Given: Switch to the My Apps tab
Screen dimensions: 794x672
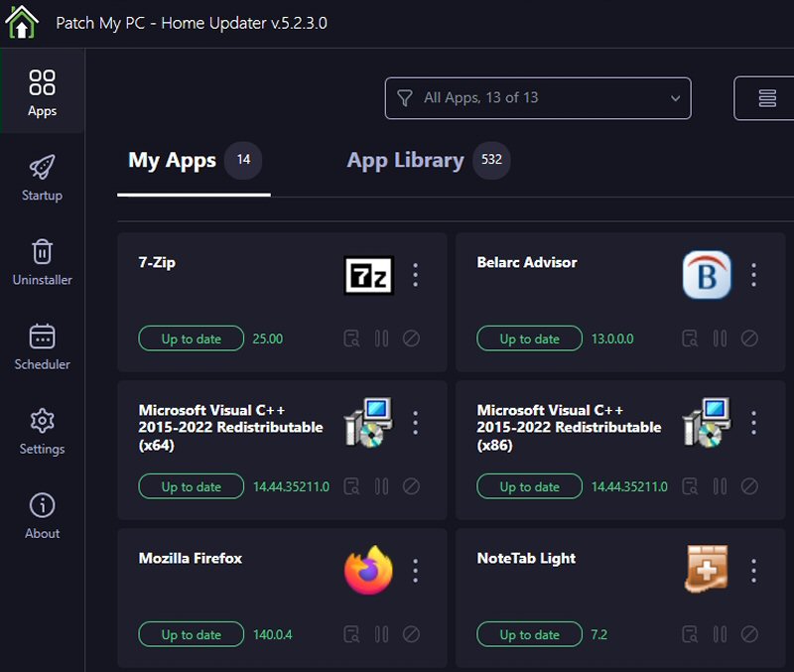Looking at the screenshot, I should pos(172,161).
